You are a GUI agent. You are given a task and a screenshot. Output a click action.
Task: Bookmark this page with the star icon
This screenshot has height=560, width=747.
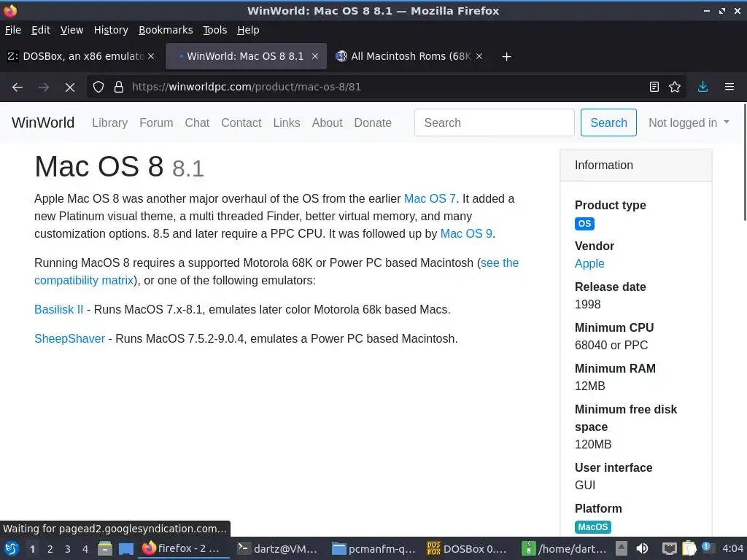point(675,87)
